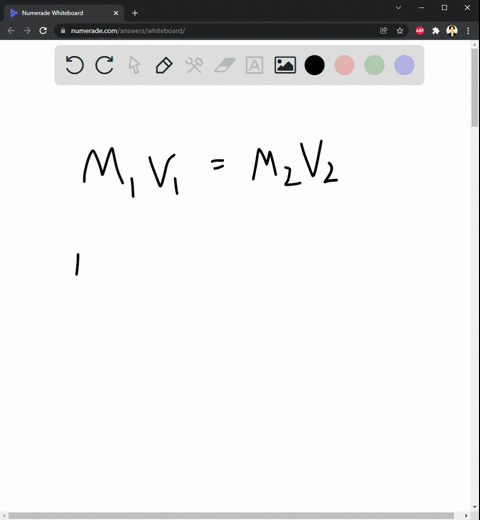This screenshot has width=480, height=520.
Task: Expand the tab search dropdown arrow
Action: click(x=398, y=8)
